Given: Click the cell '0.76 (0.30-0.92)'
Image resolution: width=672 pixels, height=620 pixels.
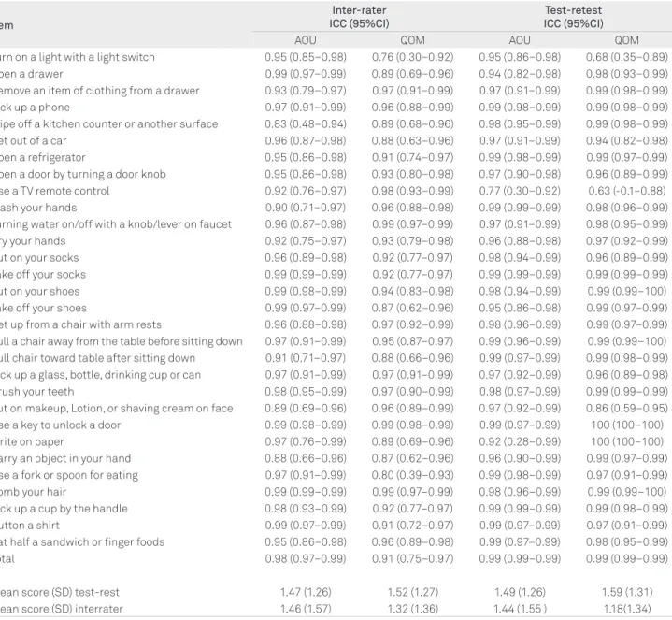Looking at the screenshot, I should 413,57.
